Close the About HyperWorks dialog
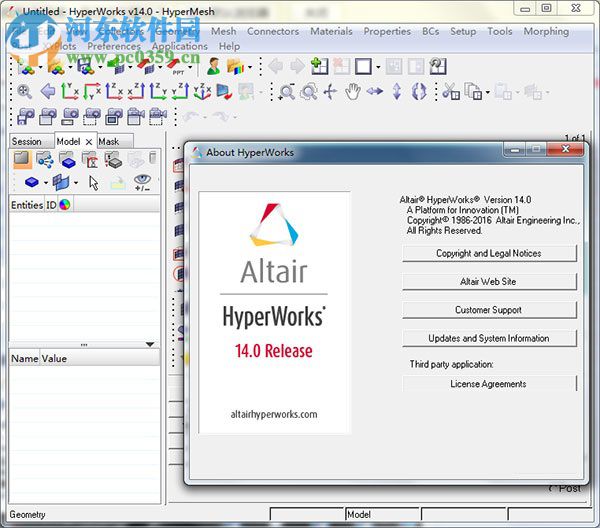600x528 pixels. (566, 149)
